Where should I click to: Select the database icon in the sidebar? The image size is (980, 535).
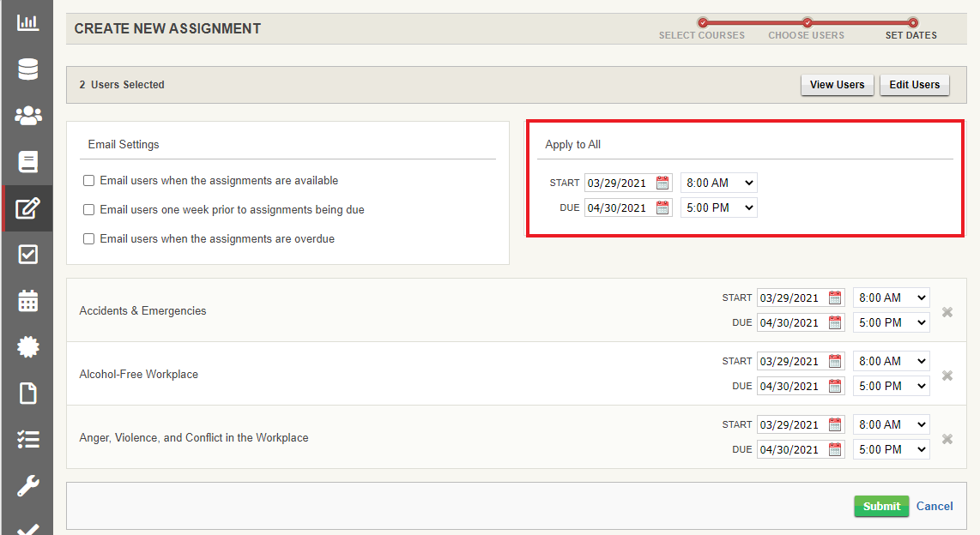pyautogui.click(x=27, y=69)
